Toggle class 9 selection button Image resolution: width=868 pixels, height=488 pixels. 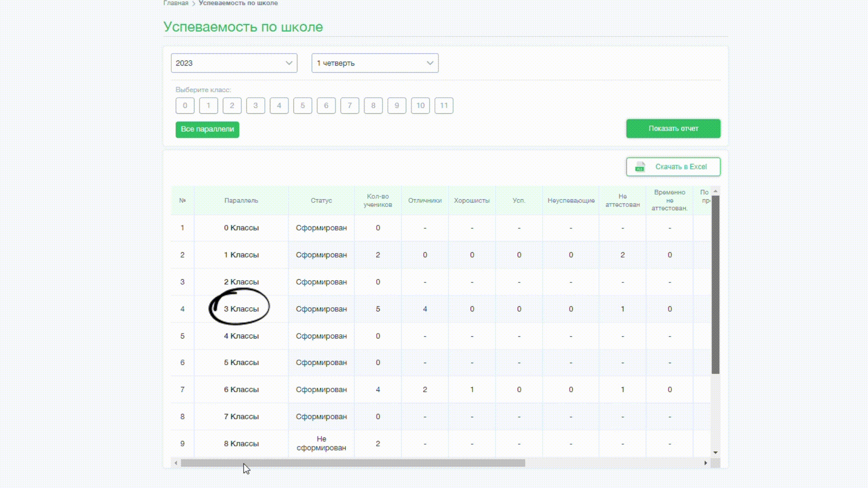tap(396, 106)
